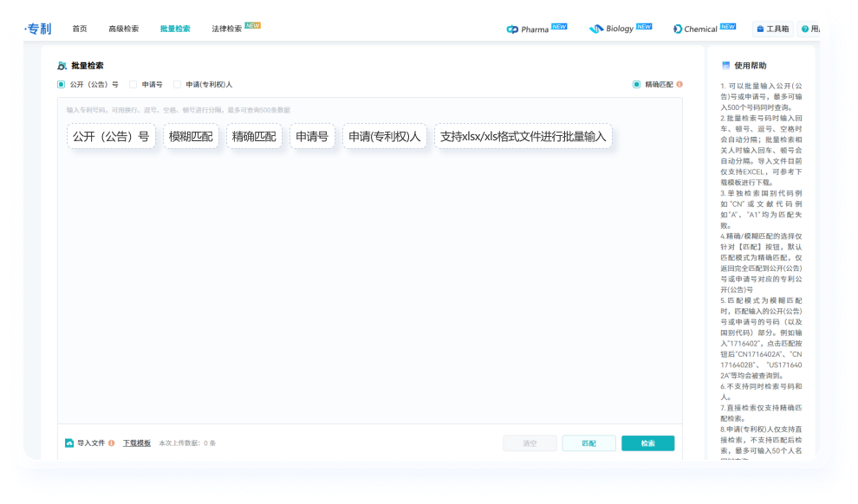Click the Pharma logo icon
This screenshot has height=504, width=858.
click(x=512, y=29)
